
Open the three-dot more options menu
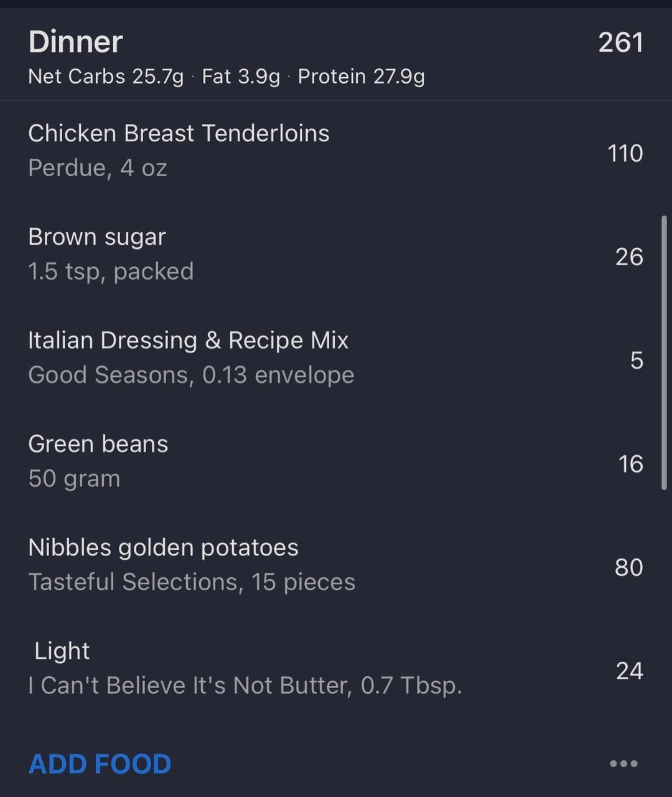tap(623, 763)
